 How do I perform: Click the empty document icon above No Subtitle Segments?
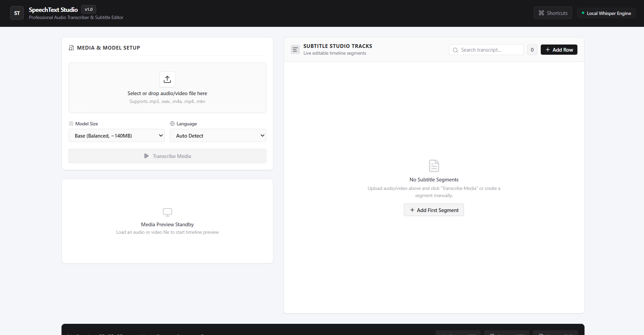coord(434,166)
